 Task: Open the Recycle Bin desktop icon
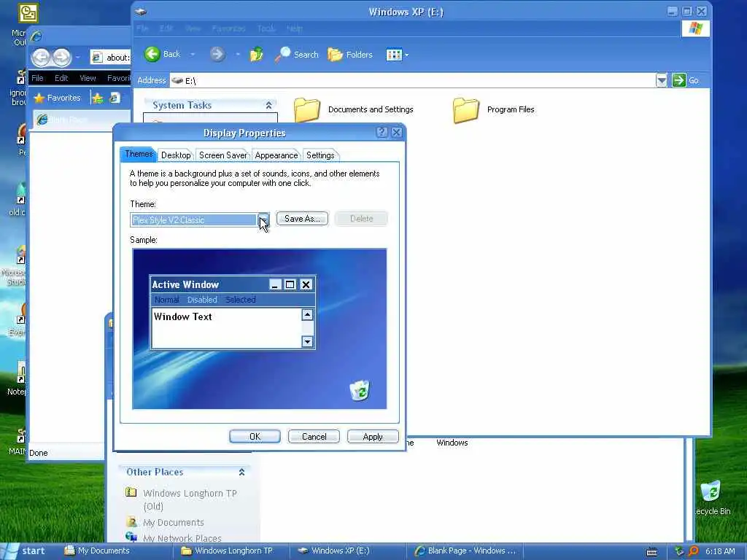pyautogui.click(x=712, y=498)
